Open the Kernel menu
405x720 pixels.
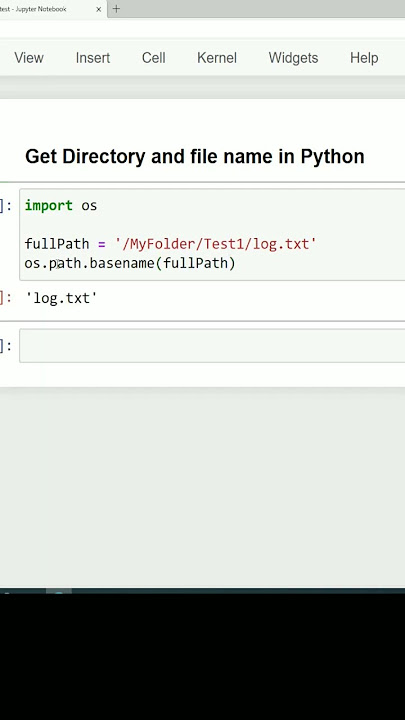217,58
